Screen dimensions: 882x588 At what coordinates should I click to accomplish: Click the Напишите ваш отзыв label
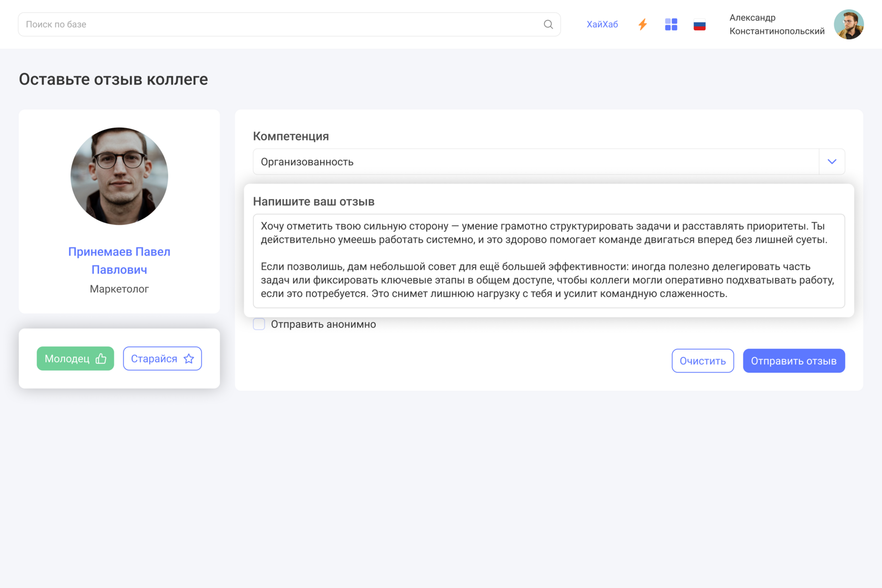pos(314,202)
